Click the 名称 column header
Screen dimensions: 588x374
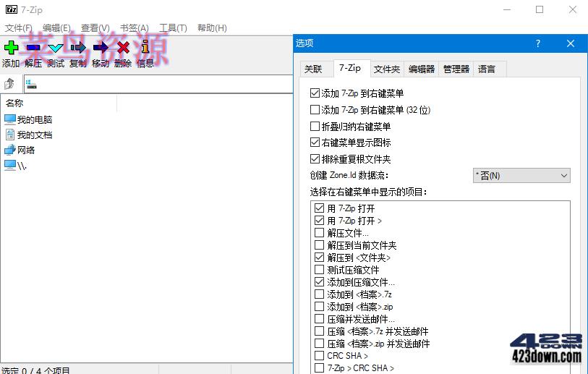(59, 103)
